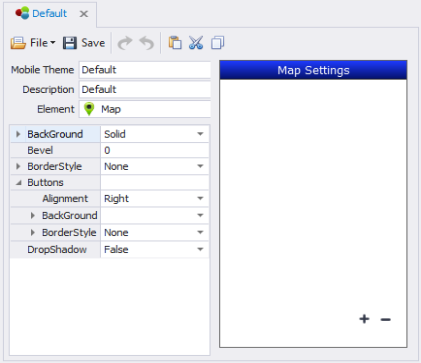Click the Description input field
The height and width of the screenshot is (363, 421).
(x=145, y=89)
